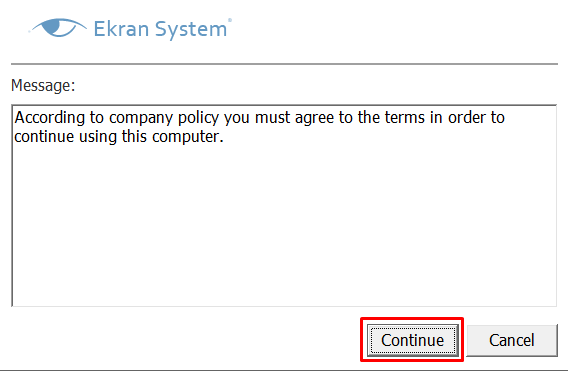568x371 pixels.
Task: Click the word 'System' in the header
Action: [x=191, y=30]
